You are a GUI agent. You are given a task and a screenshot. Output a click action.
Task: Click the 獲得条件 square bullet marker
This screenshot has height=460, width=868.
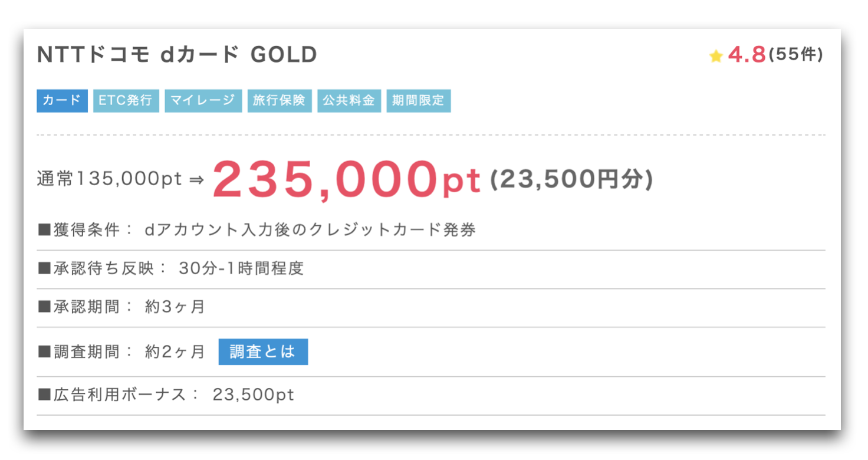44,231
